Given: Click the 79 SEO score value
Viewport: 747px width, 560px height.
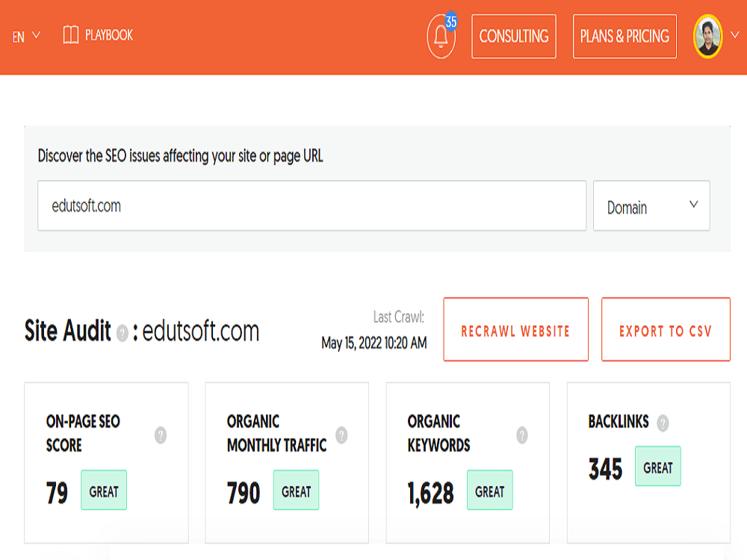Looking at the screenshot, I should pos(58,493).
